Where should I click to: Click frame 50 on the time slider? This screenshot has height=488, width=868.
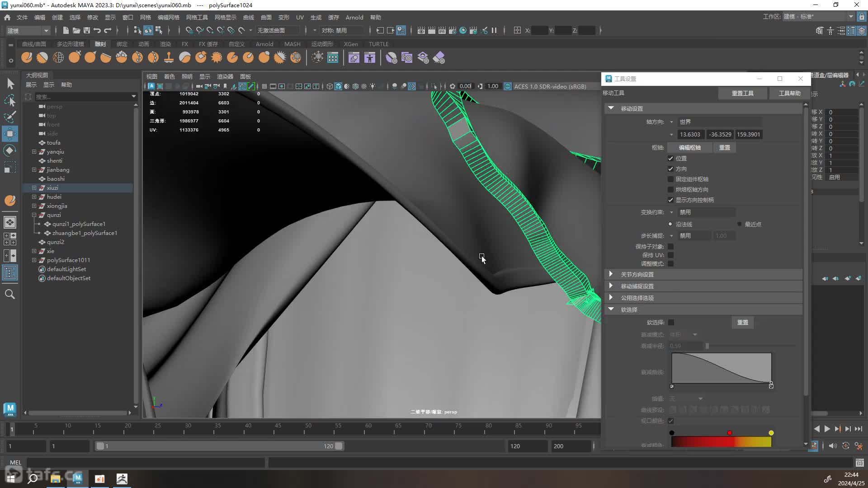(308, 429)
